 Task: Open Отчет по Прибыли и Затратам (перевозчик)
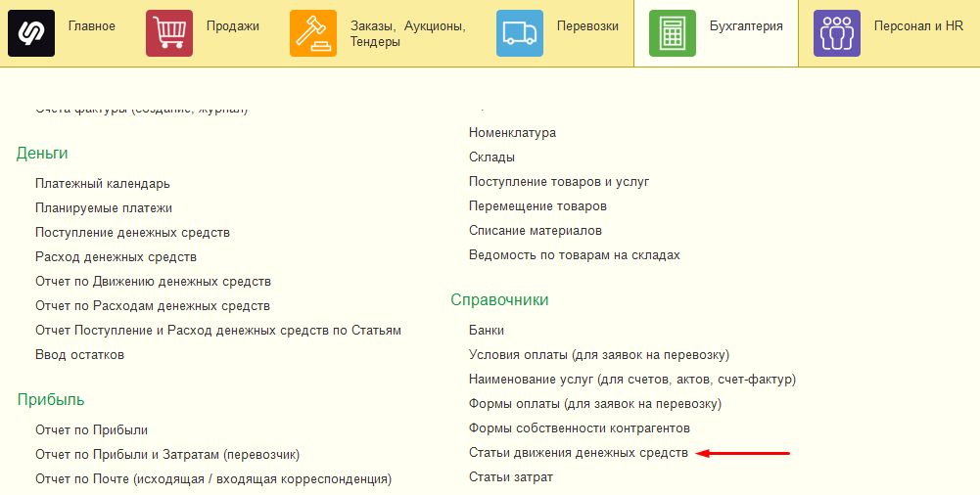click(167, 455)
